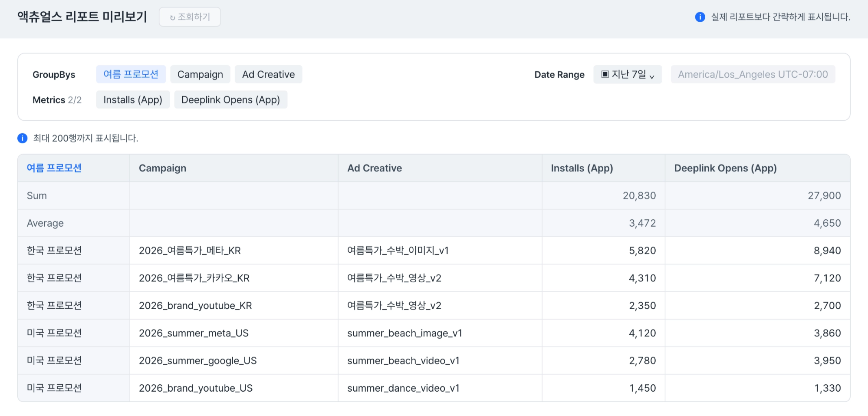Click the 액츄얼스 리포트 미리보기 title
The width and height of the screenshot is (868, 416).
82,17
